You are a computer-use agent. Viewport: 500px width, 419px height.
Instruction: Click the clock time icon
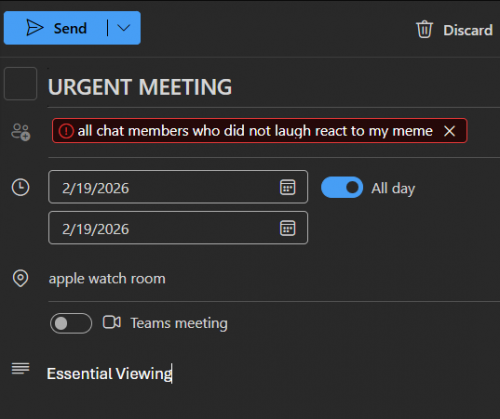tap(21, 187)
